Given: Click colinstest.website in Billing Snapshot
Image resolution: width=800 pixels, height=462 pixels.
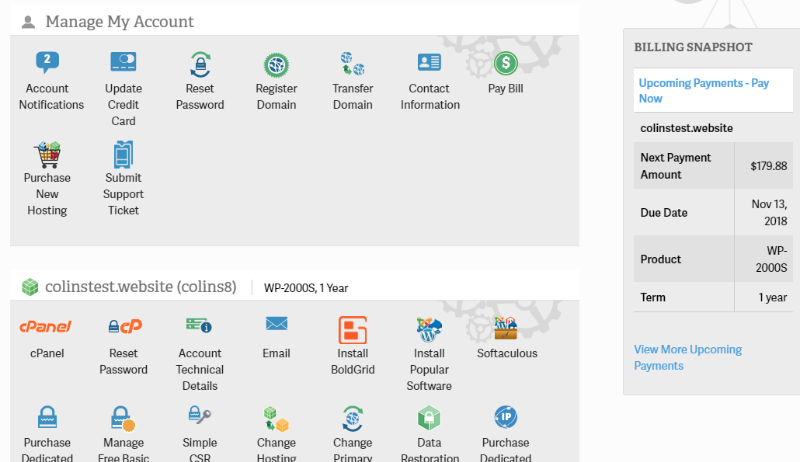Looking at the screenshot, I should pyautogui.click(x=686, y=128).
